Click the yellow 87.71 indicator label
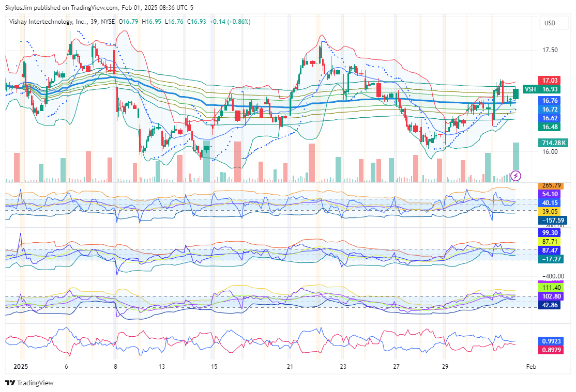 (x=550, y=242)
